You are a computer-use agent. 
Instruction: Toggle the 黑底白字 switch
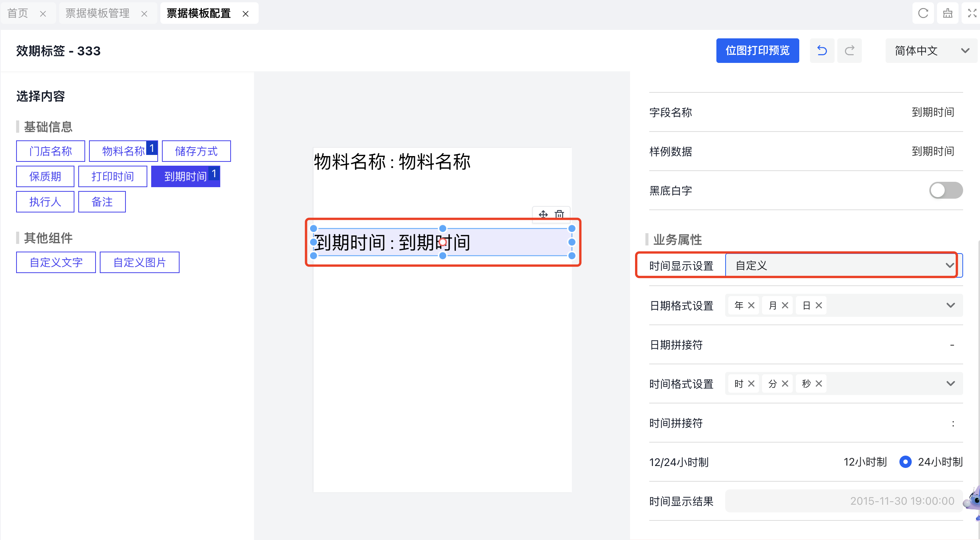pyautogui.click(x=945, y=190)
